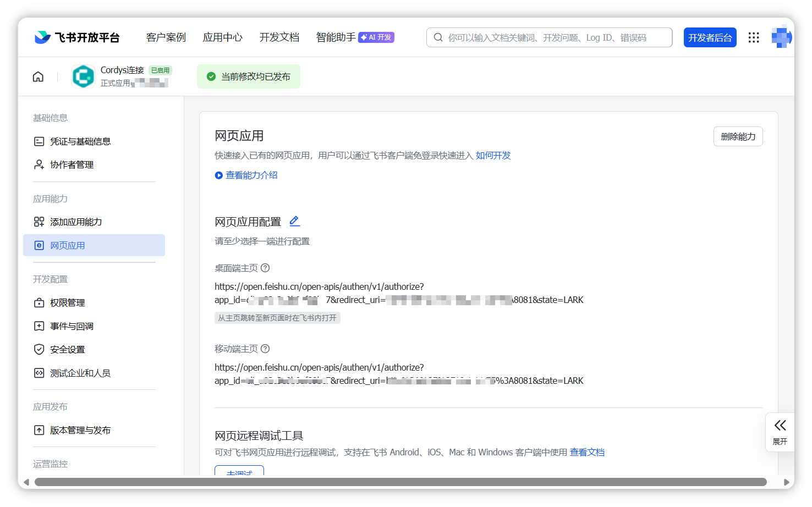Click the 添加应用能力 sidebar icon
This screenshot has height=507, width=812.
tap(39, 222)
